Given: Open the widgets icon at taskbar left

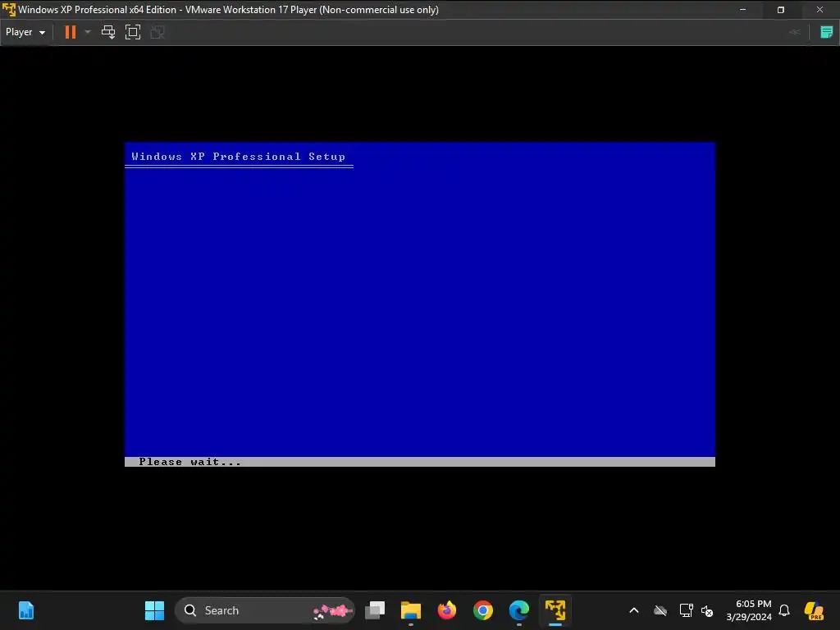Looking at the screenshot, I should [x=25, y=610].
